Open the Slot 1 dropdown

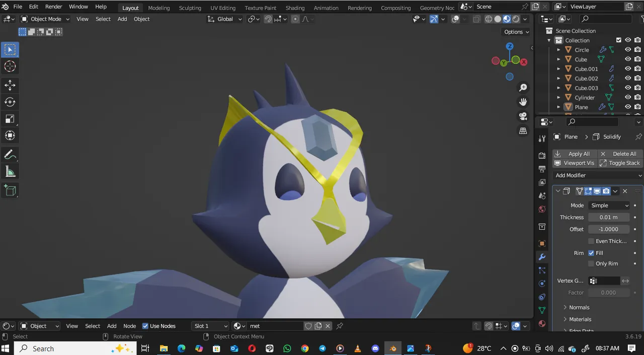tap(210, 326)
